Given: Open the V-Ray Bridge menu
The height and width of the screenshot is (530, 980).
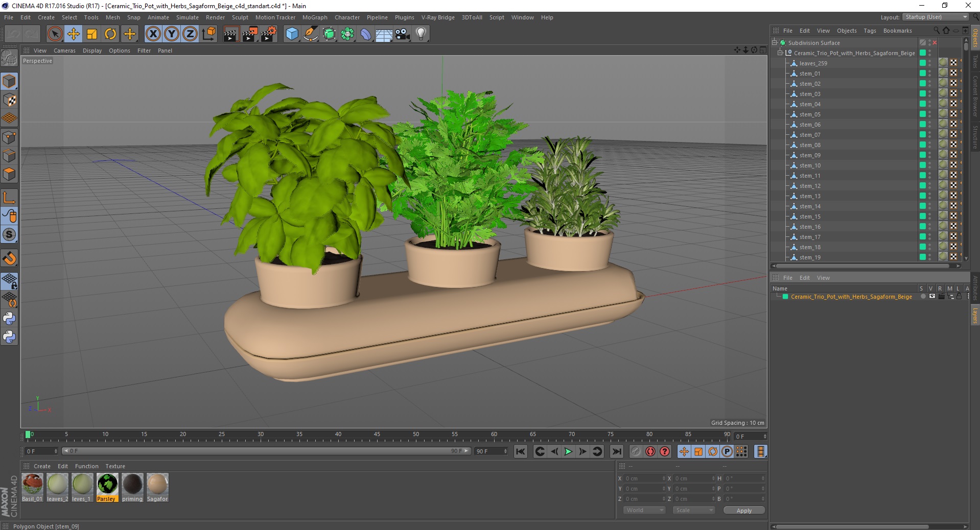Looking at the screenshot, I should click(438, 17).
